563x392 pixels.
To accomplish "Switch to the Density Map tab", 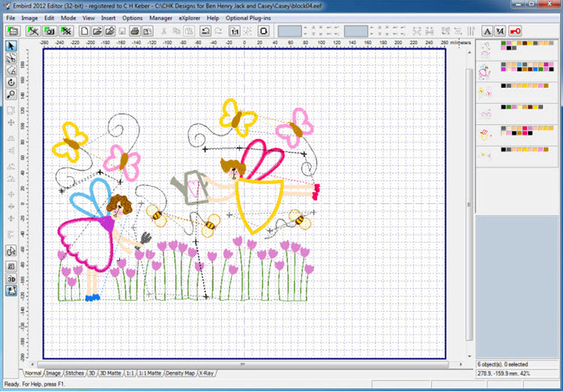I will (179, 373).
